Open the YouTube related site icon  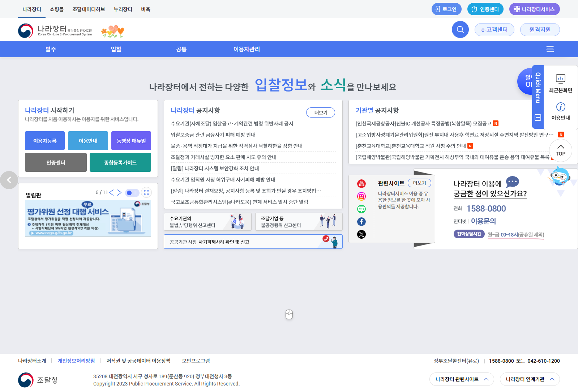coord(361,184)
